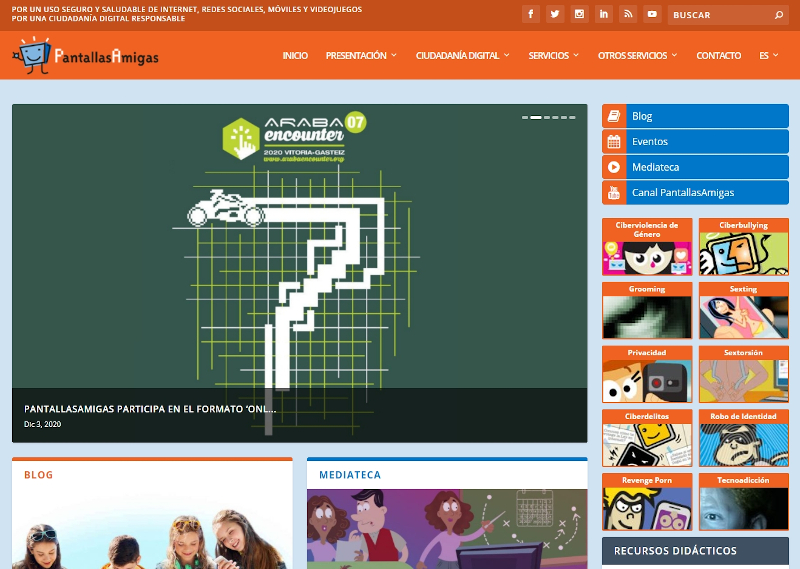Click the Blog book icon
This screenshot has height=569, width=800.
[614, 116]
